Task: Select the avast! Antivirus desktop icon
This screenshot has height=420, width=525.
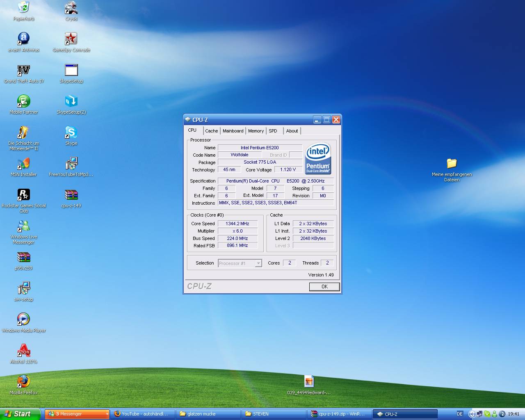Action: (x=24, y=39)
